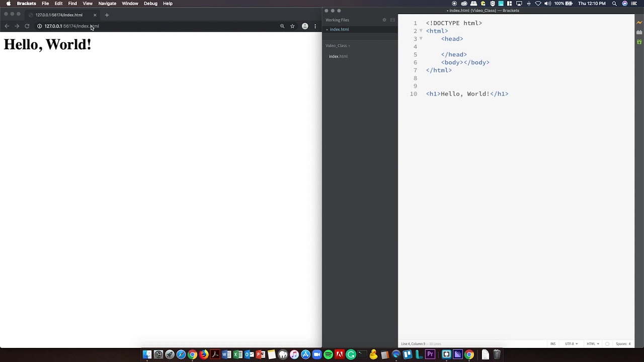644x362 pixels.
Task: Click the Chrome zoom magnifier icon
Action: 282,26
